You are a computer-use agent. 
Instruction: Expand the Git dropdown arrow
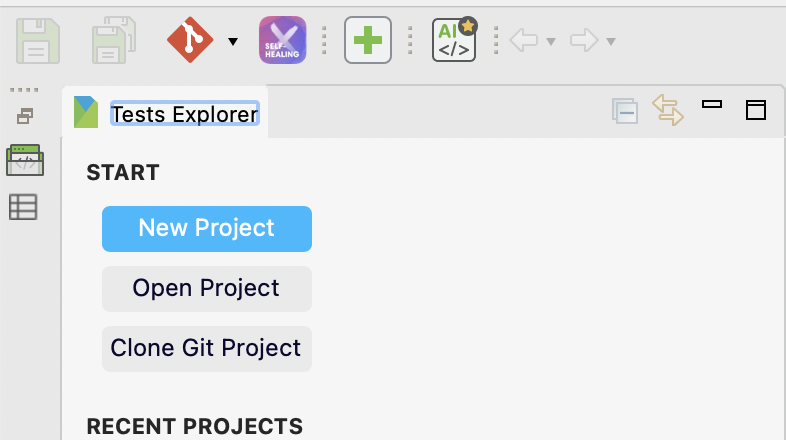tap(233, 42)
